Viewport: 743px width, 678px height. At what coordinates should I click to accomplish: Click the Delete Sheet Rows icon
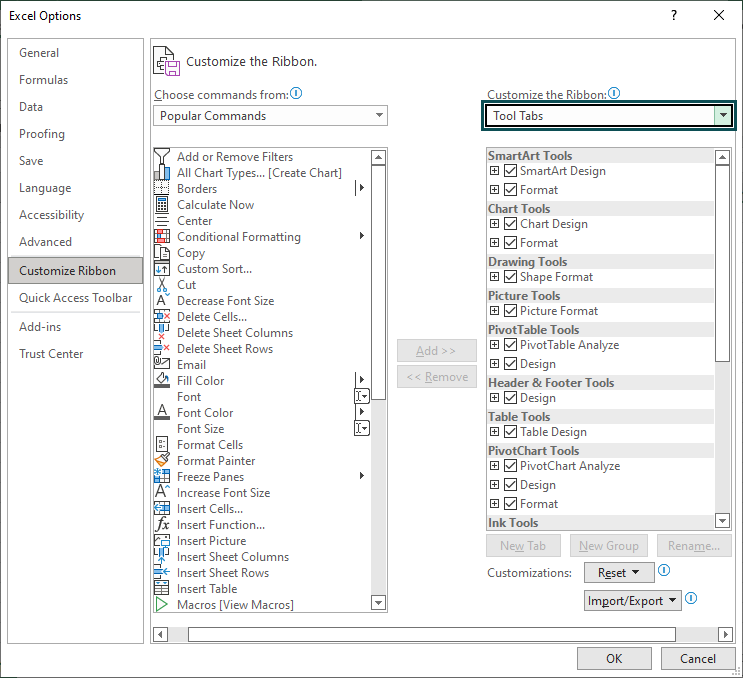pos(162,349)
